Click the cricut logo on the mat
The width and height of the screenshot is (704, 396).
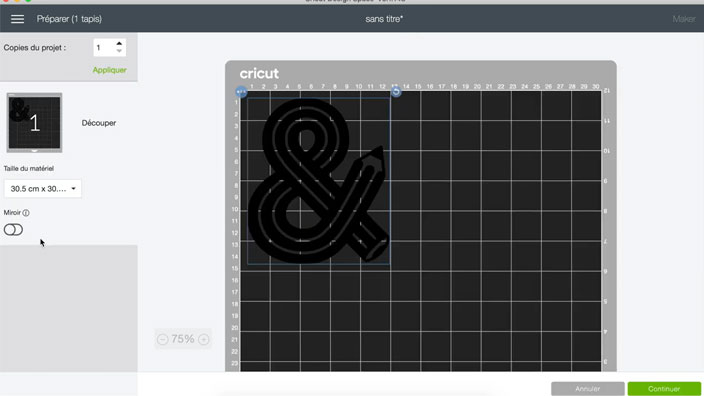click(259, 73)
